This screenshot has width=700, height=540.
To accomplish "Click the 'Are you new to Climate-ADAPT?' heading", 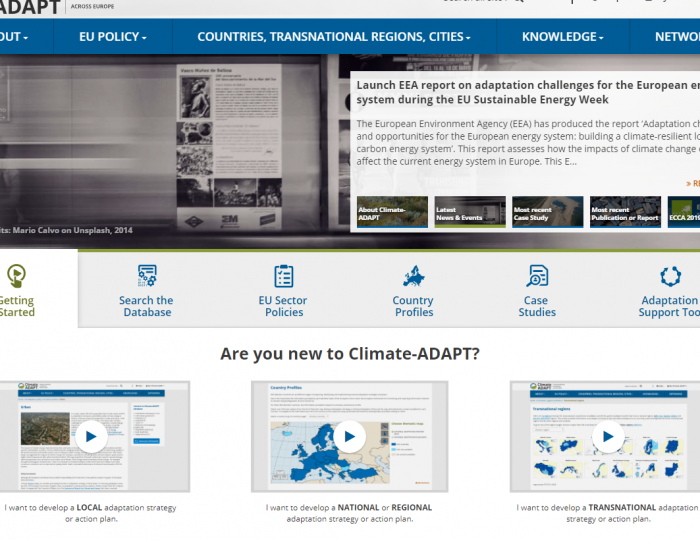I will point(350,353).
